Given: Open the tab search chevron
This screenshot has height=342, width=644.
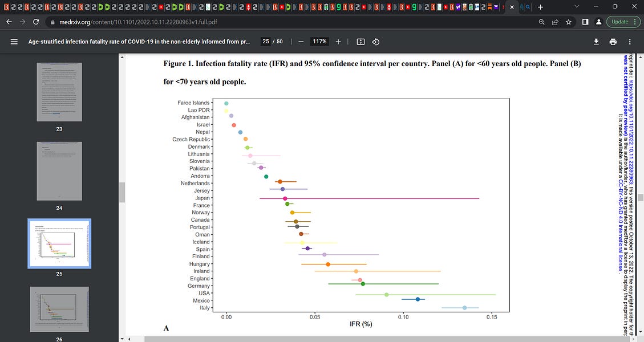Looking at the screenshot, I should [577, 6].
